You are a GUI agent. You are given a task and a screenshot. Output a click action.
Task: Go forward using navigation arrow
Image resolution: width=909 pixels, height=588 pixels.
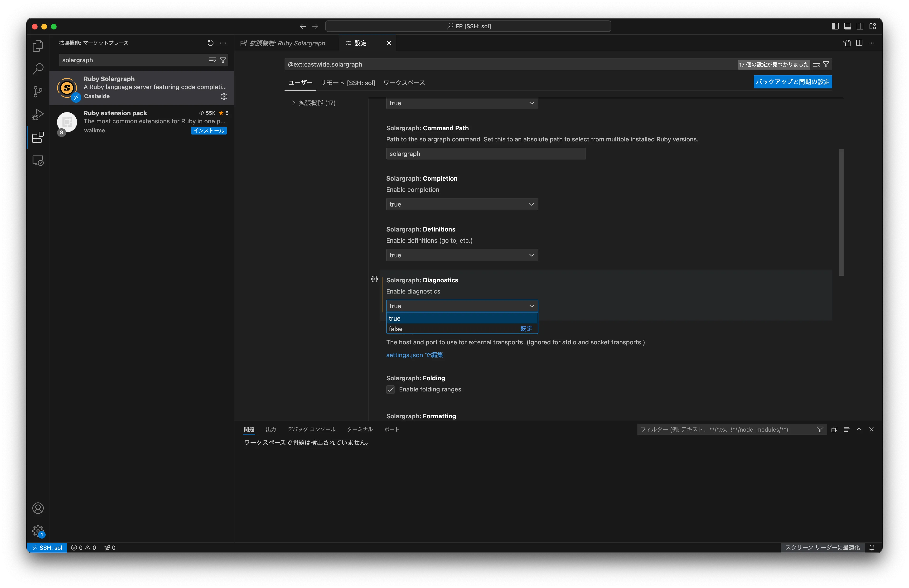click(x=315, y=26)
